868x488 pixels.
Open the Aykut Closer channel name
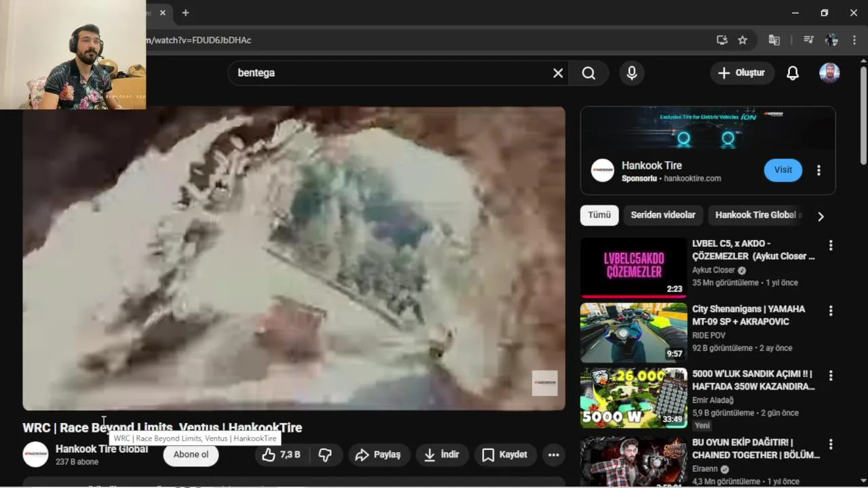(x=713, y=270)
